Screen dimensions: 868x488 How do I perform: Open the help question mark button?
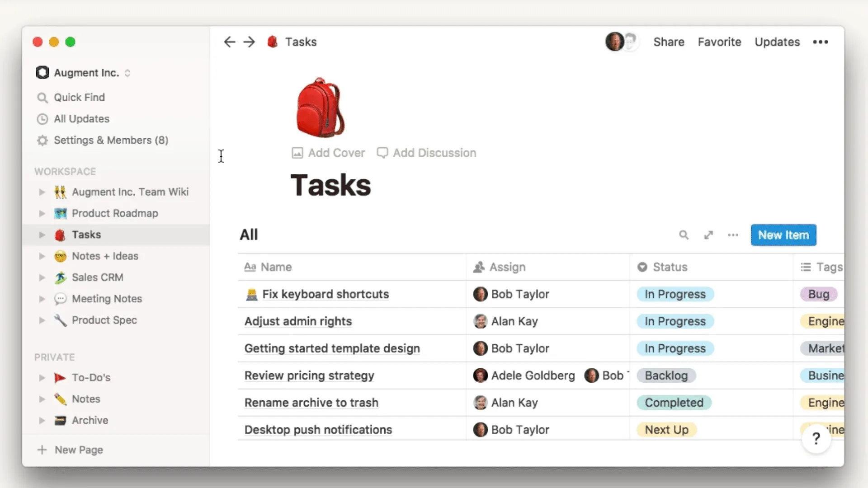(816, 438)
